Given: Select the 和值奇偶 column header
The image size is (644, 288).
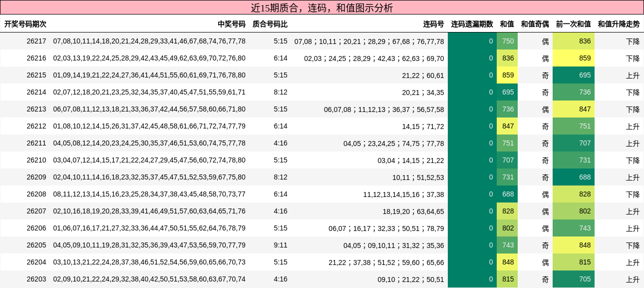Looking at the screenshot, I should [x=535, y=24].
